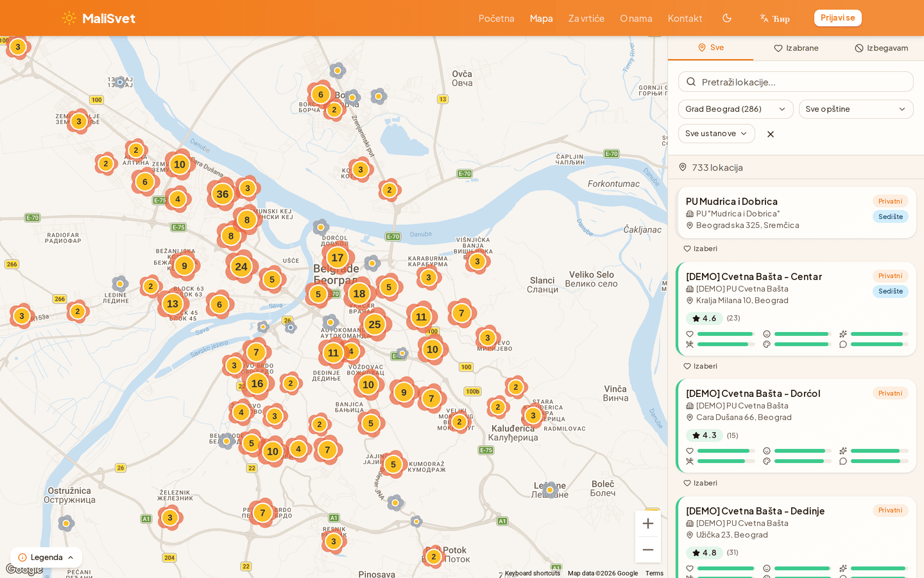
Task: Click the cluster marker showing 17
Action: [337, 258]
